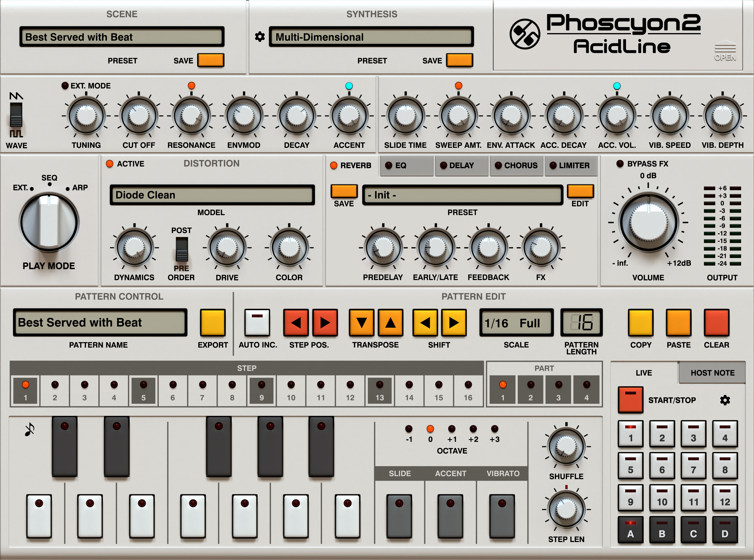
Task: Select live pattern pad 7
Action: coord(693,465)
